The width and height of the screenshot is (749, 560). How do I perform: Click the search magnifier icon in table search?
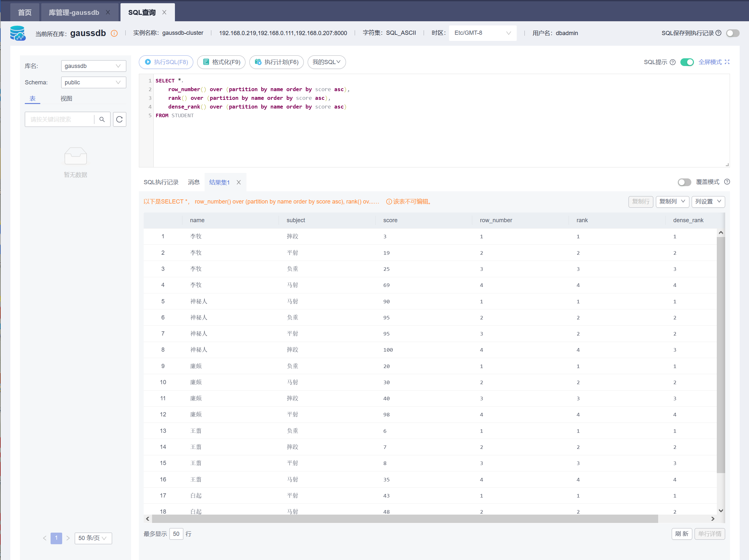pyautogui.click(x=102, y=119)
